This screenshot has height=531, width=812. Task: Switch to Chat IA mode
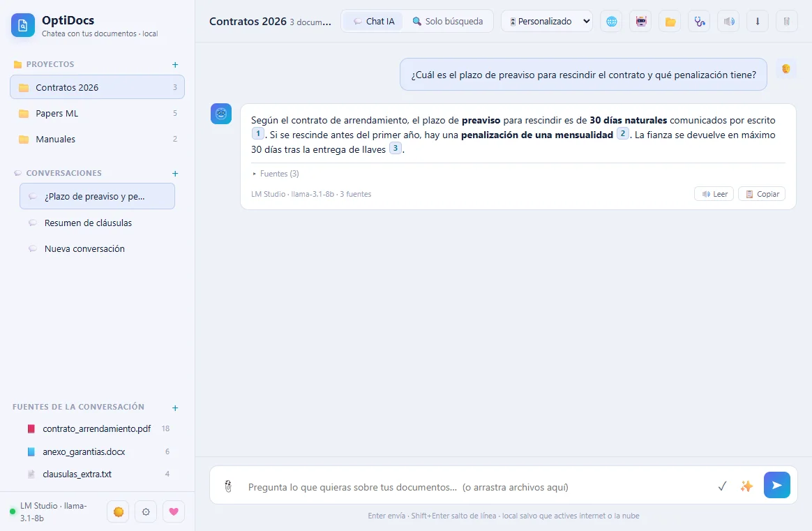coord(373,21)
